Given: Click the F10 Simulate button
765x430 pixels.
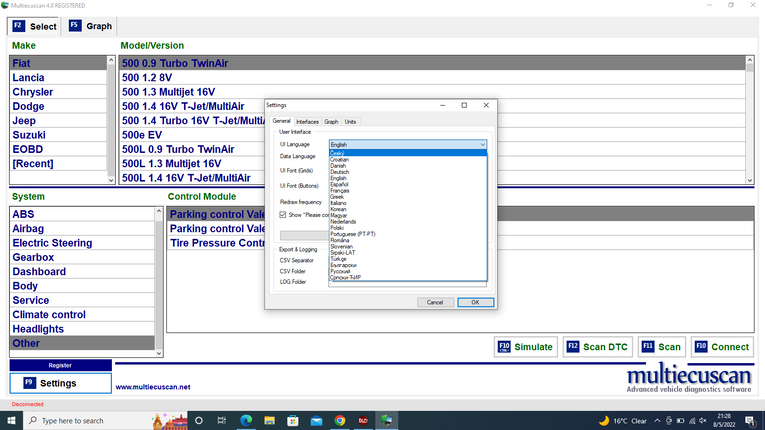Looking at the screenshot, I should pos(525,347).
